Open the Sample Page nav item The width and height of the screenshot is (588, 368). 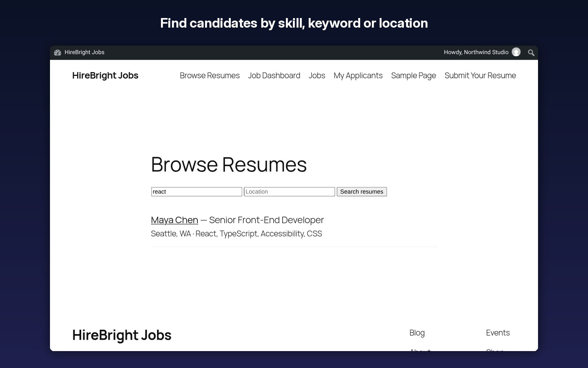413,76
